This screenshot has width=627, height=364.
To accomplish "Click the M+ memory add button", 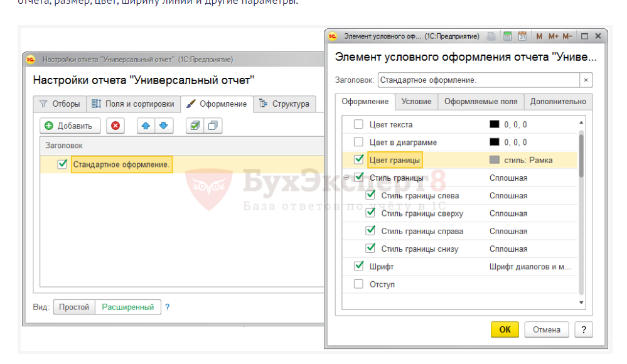I will click(554, 36).
